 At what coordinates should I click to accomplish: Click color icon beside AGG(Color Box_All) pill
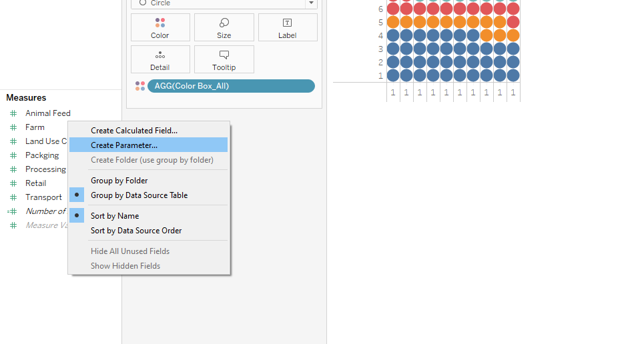pyautogui.click(x=140, y=86)
